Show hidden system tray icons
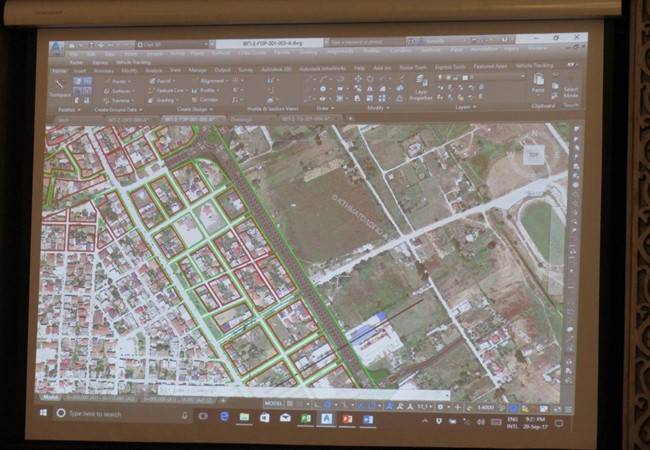This screenshot has width=650, height=450. click(x=425, y=421)
